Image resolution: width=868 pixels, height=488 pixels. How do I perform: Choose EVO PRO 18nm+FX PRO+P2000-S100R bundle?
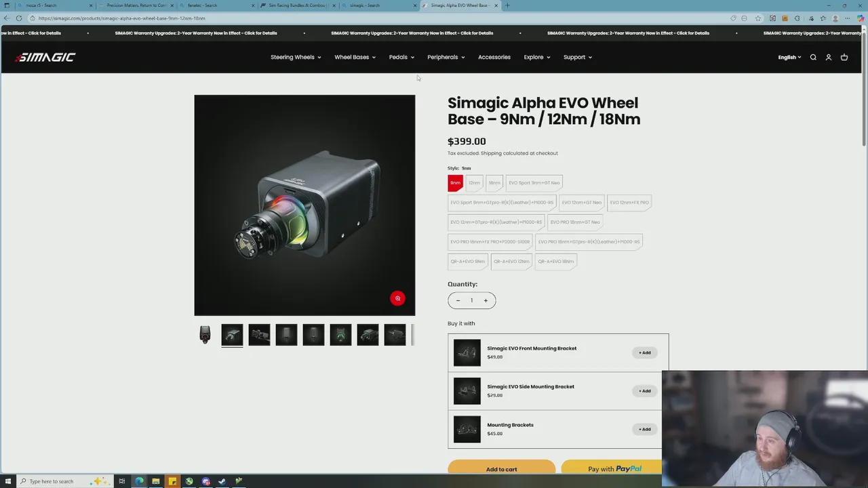pyautogui.click(x=490, y=242)
